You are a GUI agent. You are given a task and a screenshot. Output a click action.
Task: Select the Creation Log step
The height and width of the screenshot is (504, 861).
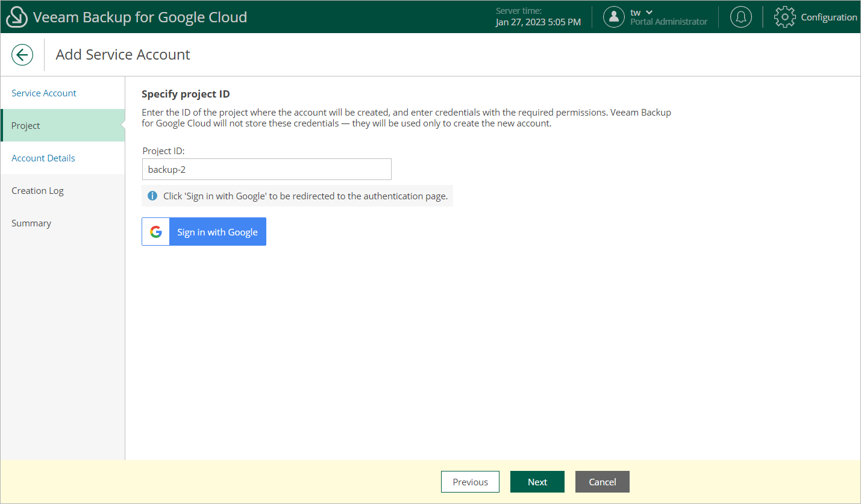coord(37,191)
